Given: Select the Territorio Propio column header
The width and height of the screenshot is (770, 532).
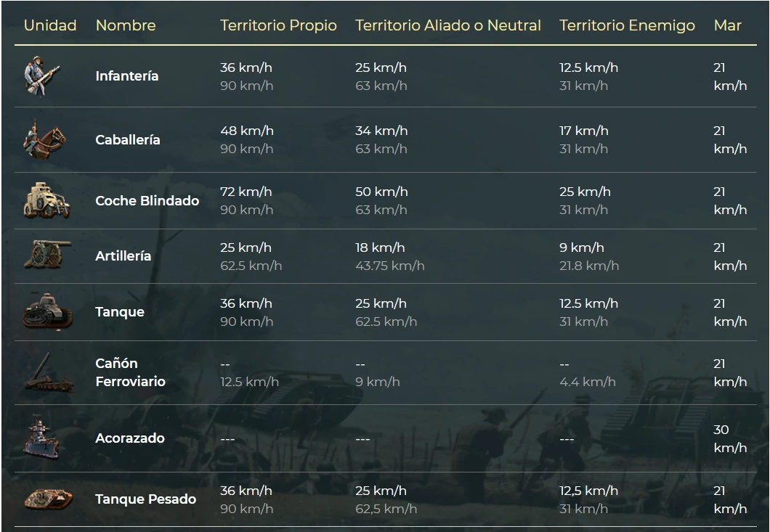Looking at the screenshot, I should (x=278, y=25).
